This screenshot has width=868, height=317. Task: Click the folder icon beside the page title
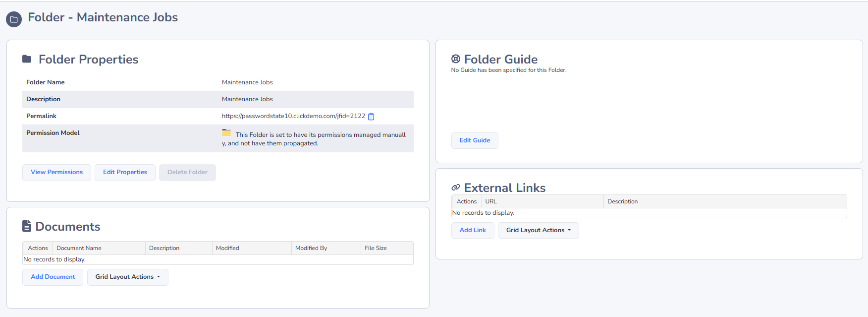(14, 19)
